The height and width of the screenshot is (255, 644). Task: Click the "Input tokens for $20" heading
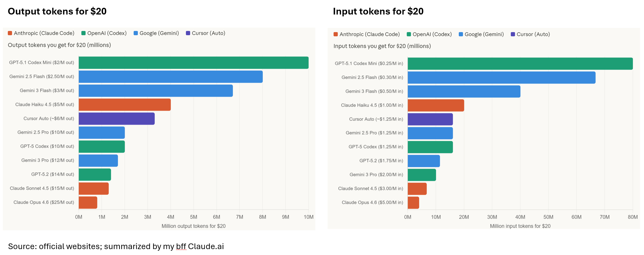pos(378,11)
